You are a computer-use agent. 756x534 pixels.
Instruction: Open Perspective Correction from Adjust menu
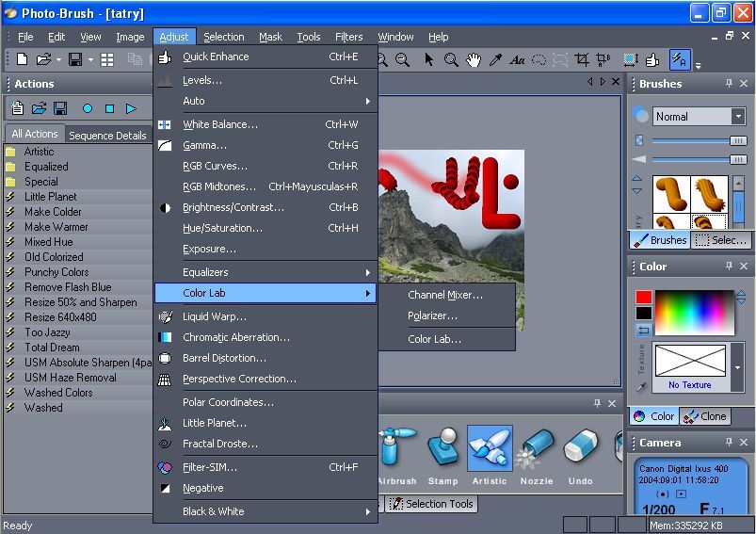(265, 379)
